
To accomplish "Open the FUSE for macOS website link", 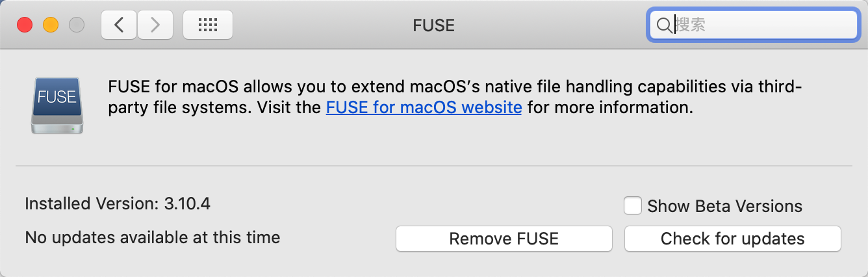I will tap(424, 107).
